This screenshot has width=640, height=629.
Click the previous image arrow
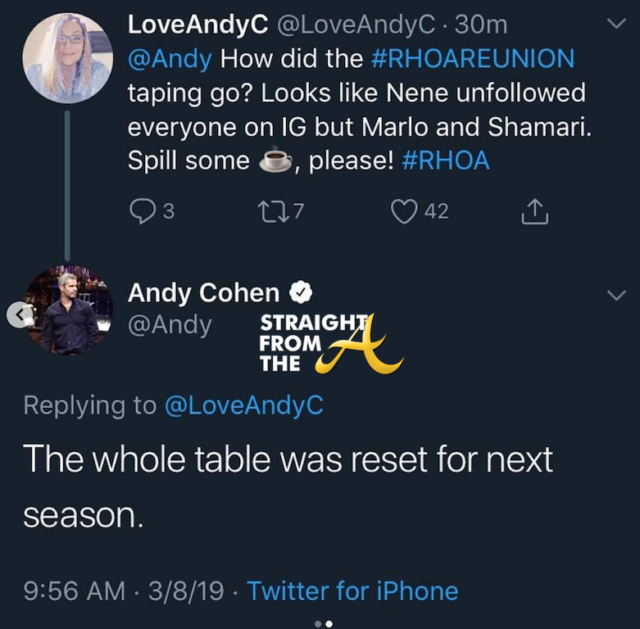(x=17, y=315)
